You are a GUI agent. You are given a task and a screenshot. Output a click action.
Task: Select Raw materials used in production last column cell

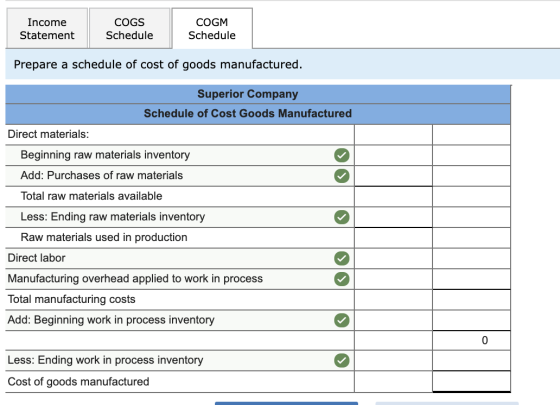point(471,238)
